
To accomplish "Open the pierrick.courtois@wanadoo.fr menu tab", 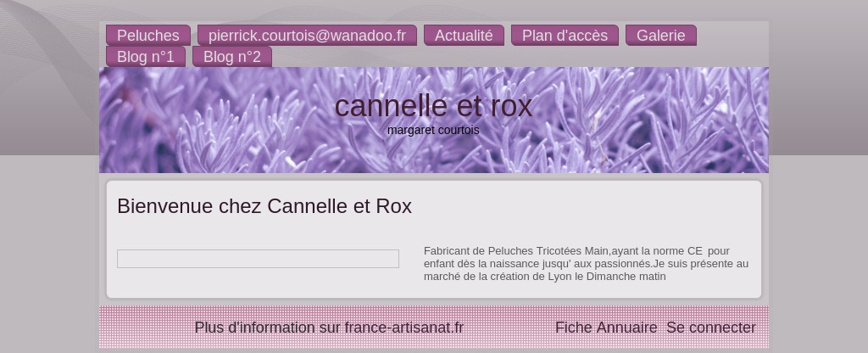I will click(307, 36).
